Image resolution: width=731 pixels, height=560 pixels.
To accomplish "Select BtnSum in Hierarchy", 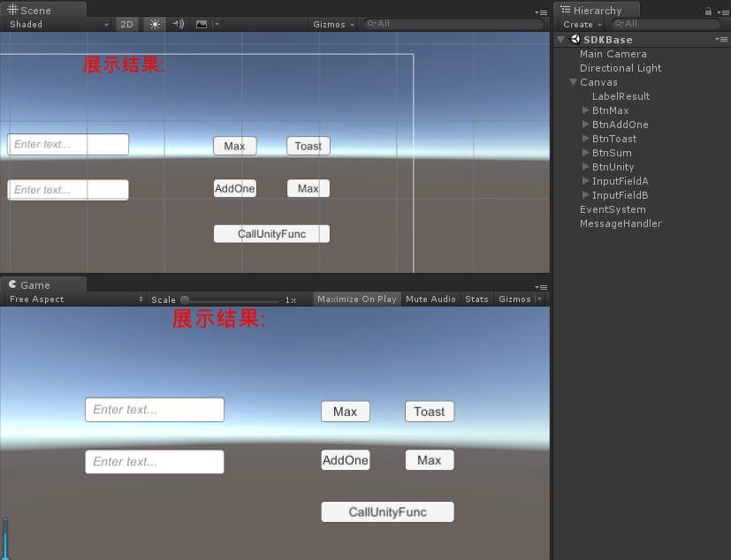I will tap(612, 153).
